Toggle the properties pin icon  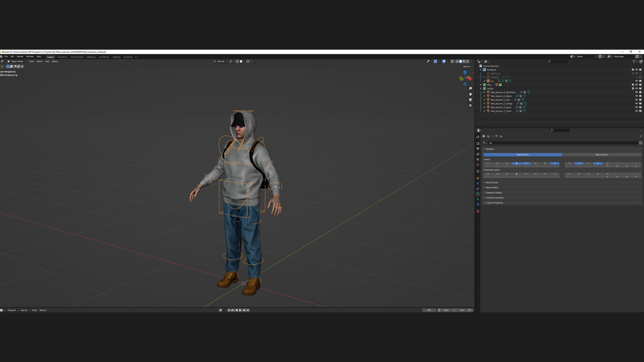(641, 136)
